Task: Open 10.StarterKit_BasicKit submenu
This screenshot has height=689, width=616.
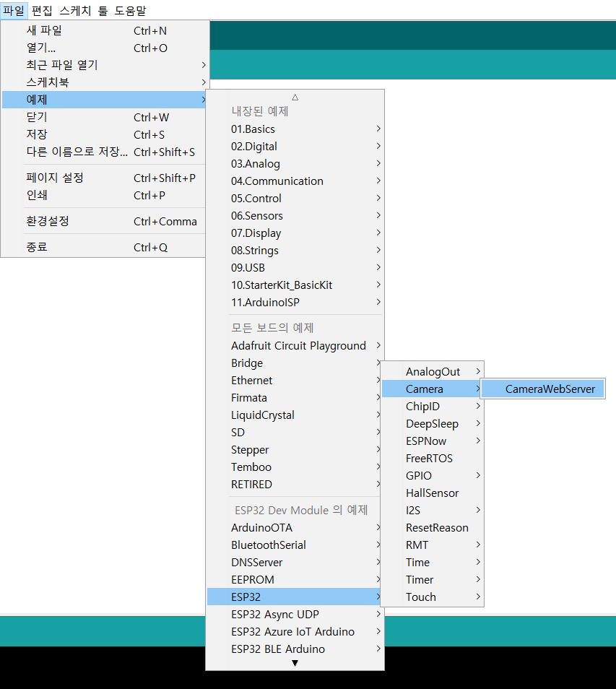Action: 295,285
